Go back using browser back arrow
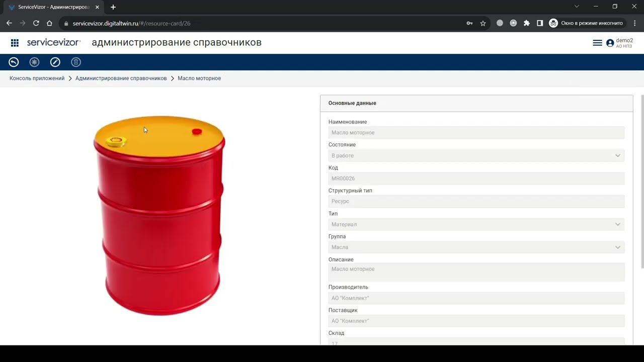The image size is (644, 362). tap(9, 23)
